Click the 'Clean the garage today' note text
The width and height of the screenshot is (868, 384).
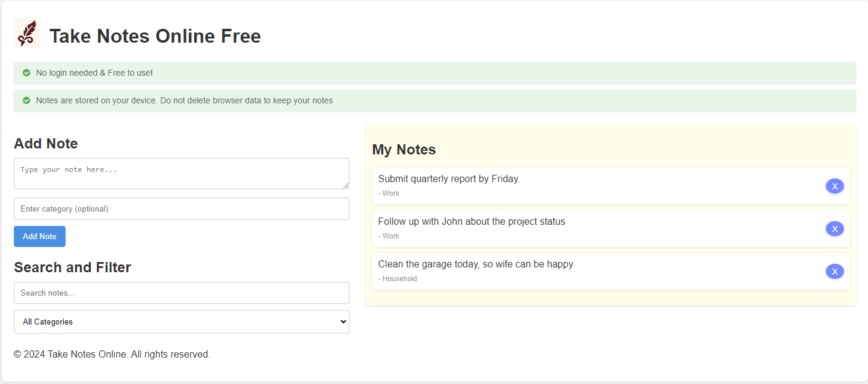pyautogui.click(x=476, y=264)
